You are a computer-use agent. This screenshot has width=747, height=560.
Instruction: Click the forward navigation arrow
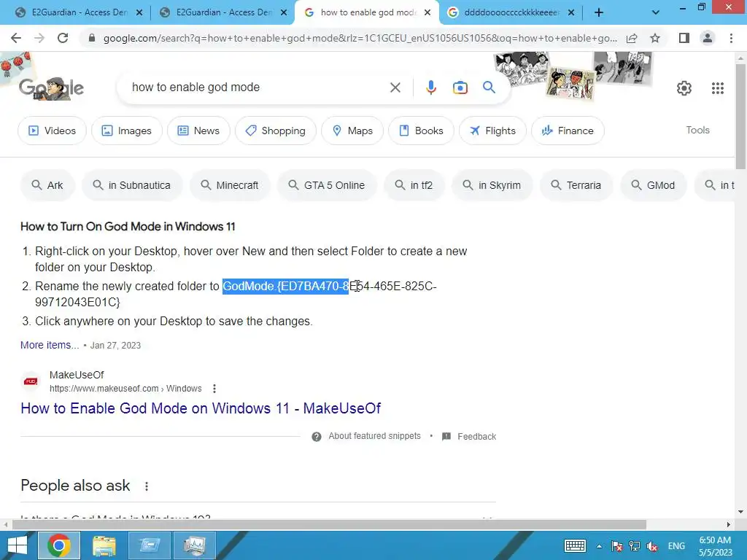(x=39, y=38)
